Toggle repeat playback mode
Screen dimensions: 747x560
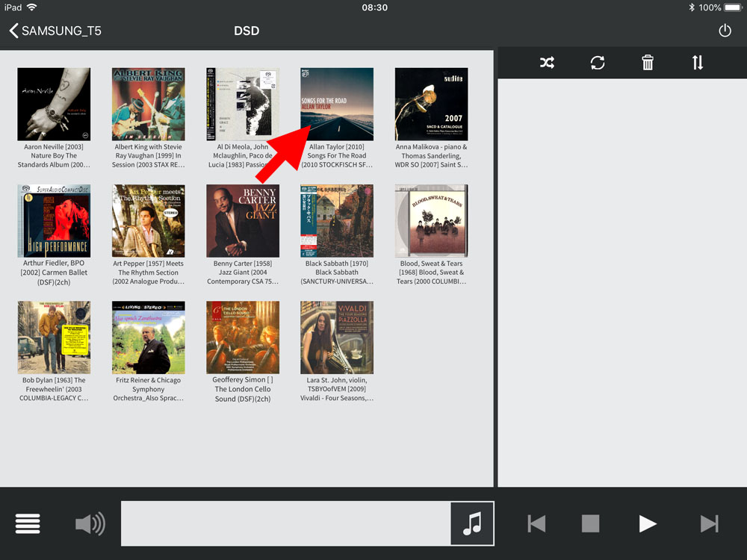coord(598,63)
